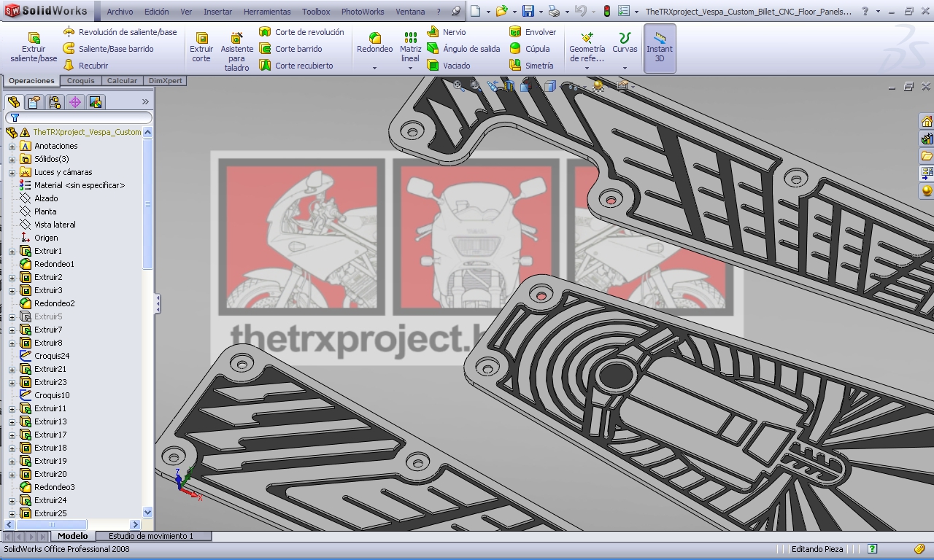Open the Insertar menu
This screenshot has height=560, width=934.
217,12
